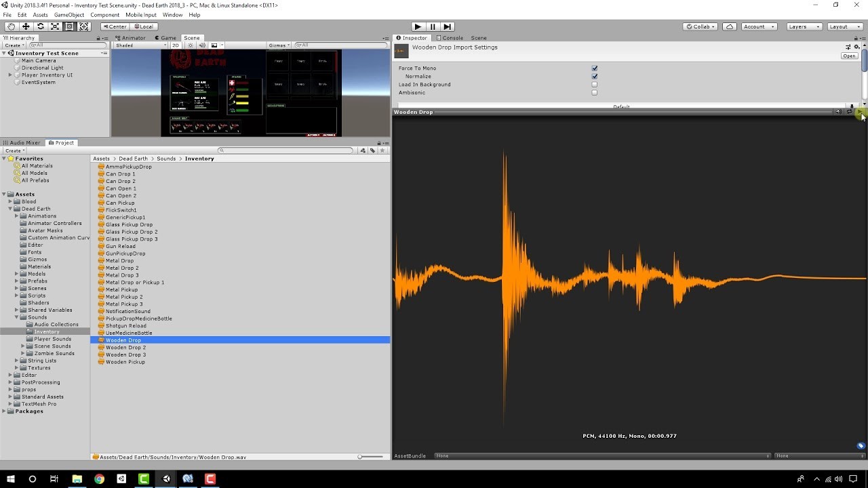Pause the game with Pause button

pyautogui.click(x=433, y=26)
